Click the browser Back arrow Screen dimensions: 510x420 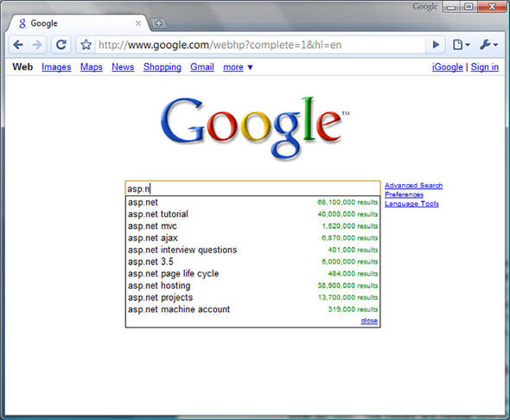click(18, 45)
